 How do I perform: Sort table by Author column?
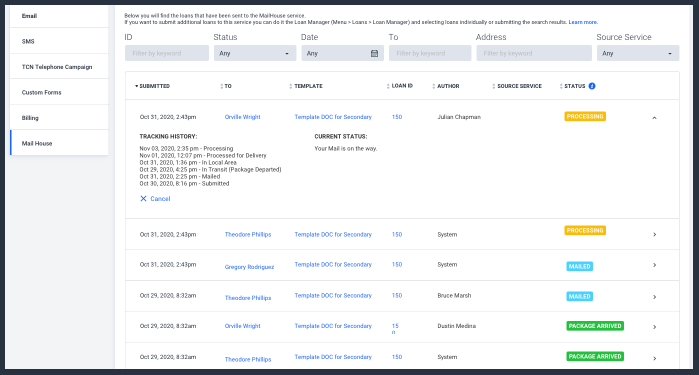tap(446, 86)
